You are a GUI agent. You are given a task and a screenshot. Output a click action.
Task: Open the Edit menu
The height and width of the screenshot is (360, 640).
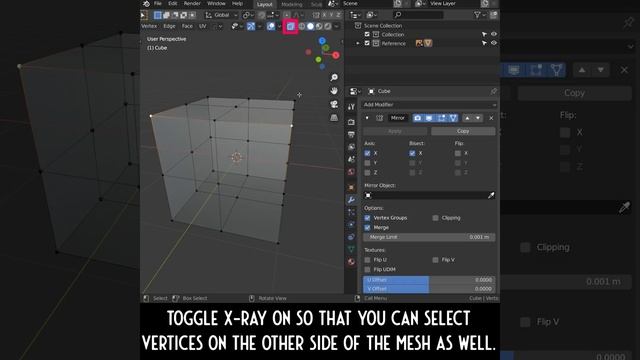click(x=173, y=4)
